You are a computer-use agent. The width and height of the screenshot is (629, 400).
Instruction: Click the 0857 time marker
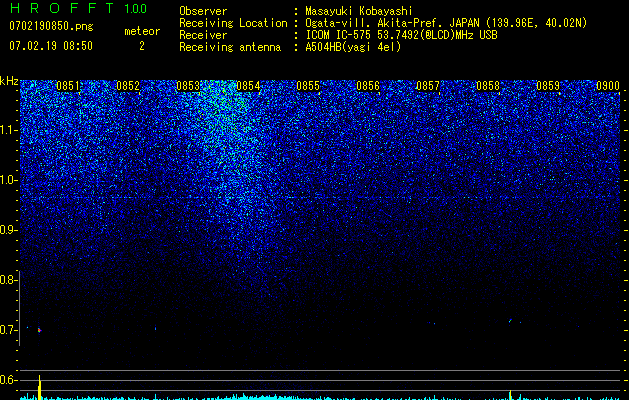428,86
